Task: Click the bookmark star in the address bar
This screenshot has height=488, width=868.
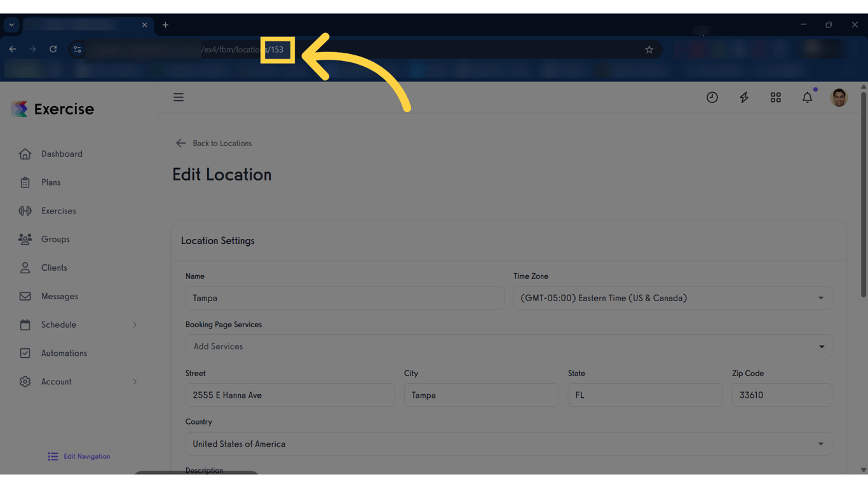Action: click(649, 49)
